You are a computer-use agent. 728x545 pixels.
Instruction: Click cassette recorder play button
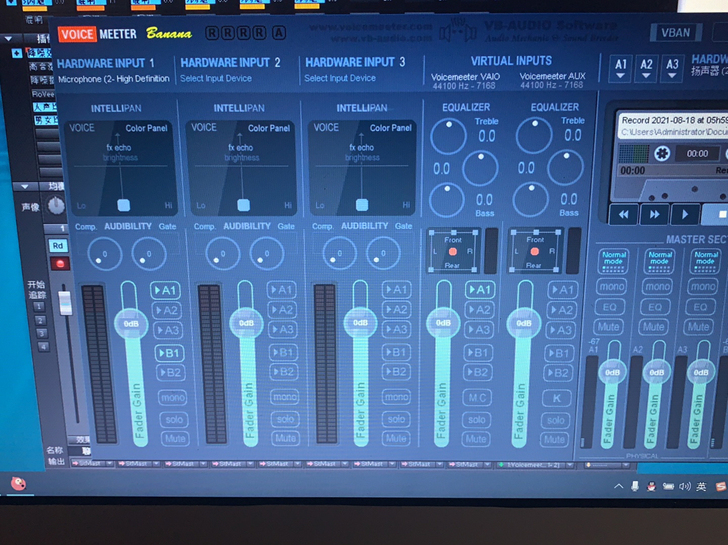click(685, 214)
